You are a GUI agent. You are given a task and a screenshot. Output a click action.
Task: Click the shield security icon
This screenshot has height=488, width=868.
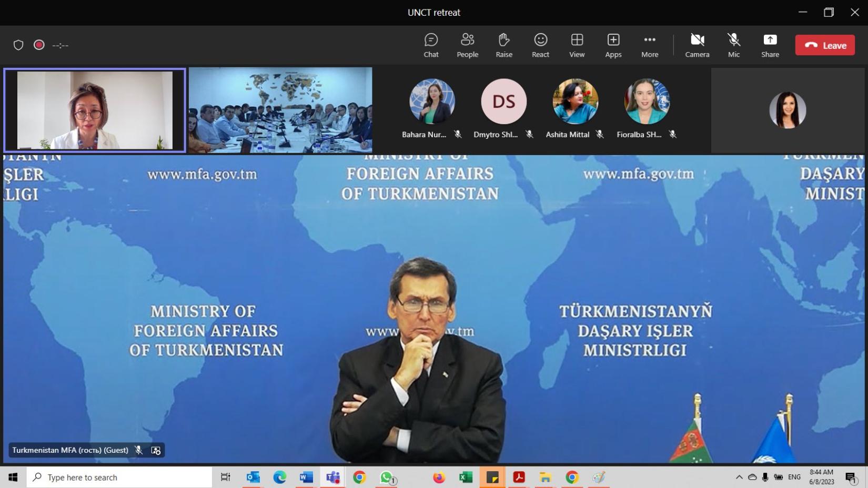tap(18, 45)
